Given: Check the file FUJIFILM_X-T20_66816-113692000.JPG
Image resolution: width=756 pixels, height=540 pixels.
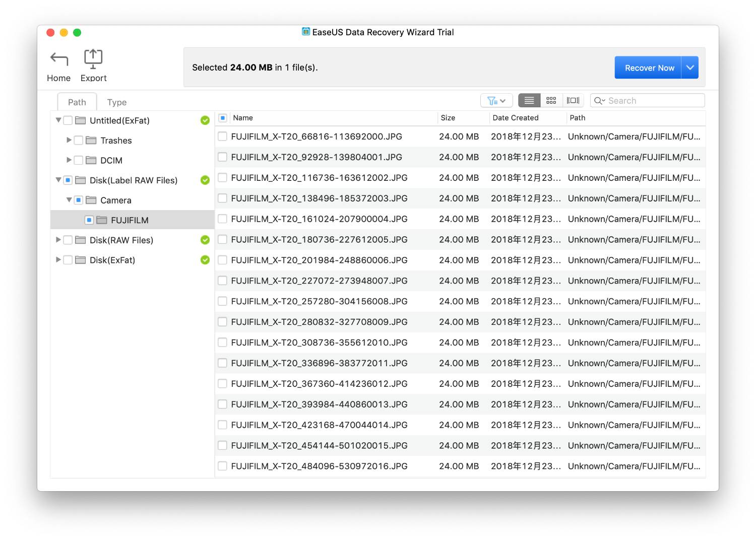Looking at the screenshot, I should tap(222, 137).
